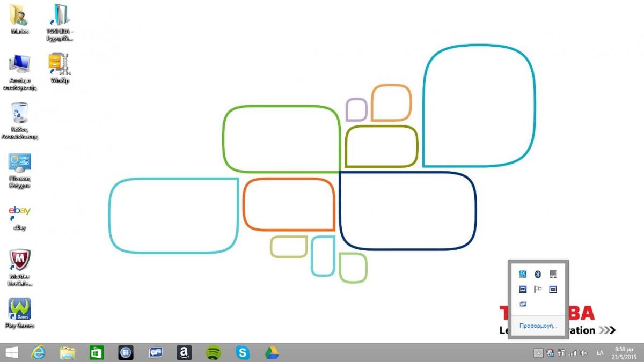
Task: Select the Control Panel 'Πίνακας Ελέγχου' icon
Action: [19, 171]
